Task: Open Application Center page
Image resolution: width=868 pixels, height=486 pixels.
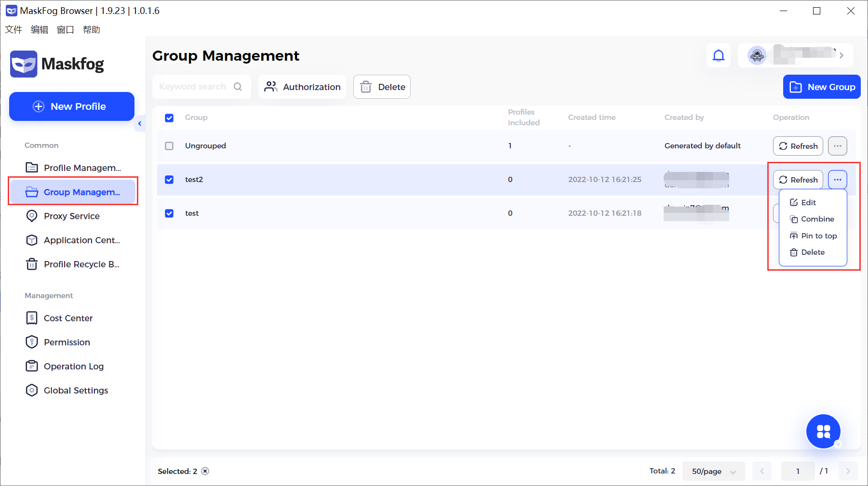Action: point(73,240)
